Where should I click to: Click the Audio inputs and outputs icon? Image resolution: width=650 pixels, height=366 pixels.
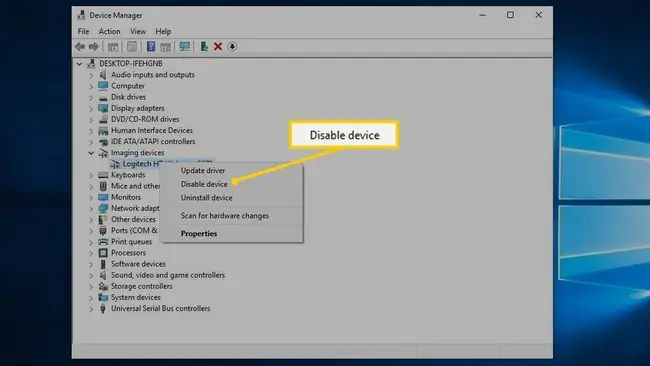103,75
